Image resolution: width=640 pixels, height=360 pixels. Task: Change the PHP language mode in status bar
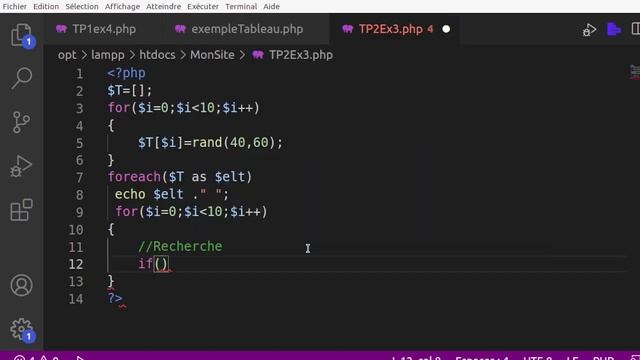pyautogui.click(x=603, y=358)
